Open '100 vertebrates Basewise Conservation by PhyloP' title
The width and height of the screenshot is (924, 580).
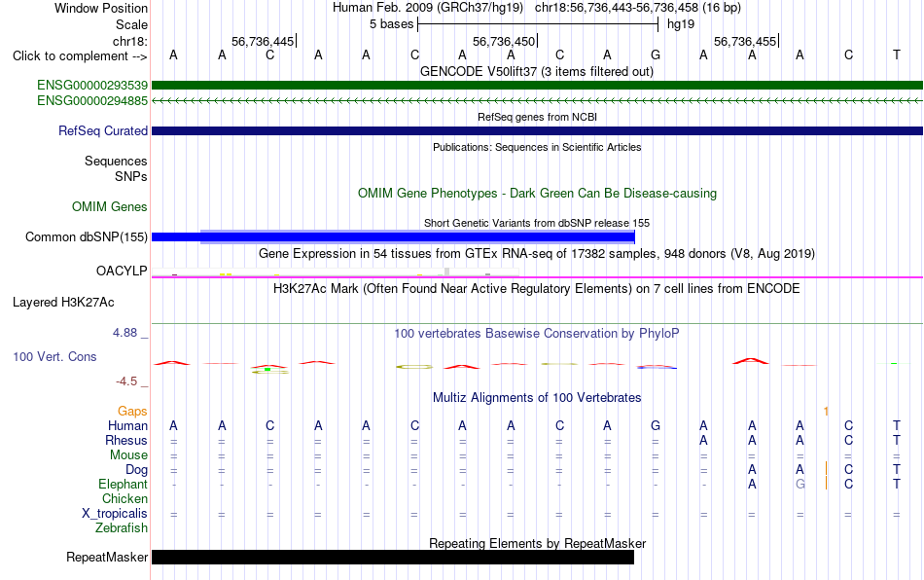537,334
